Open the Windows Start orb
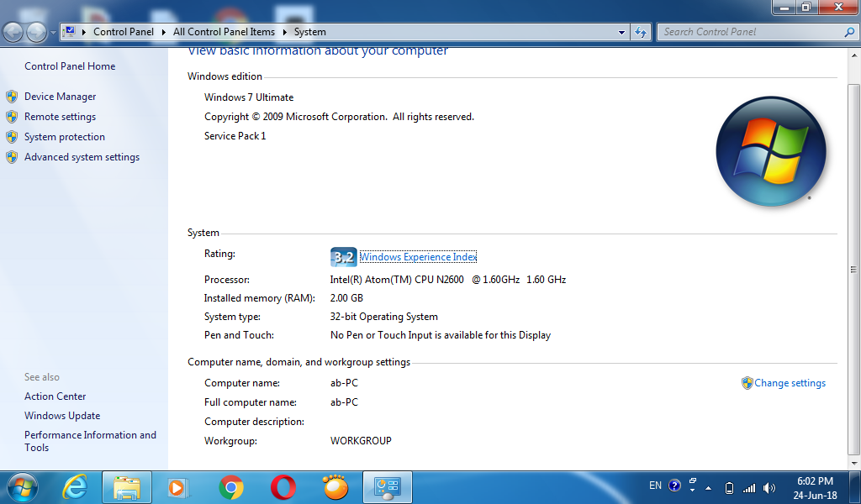The image size is (861, 504). pyautogui.click(x=23, y=487)
